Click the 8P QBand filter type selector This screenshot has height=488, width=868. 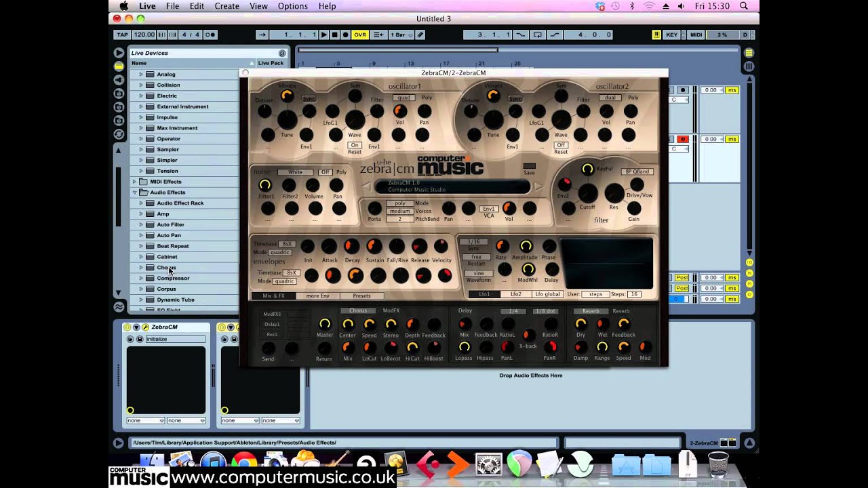[x=637, y=171]
